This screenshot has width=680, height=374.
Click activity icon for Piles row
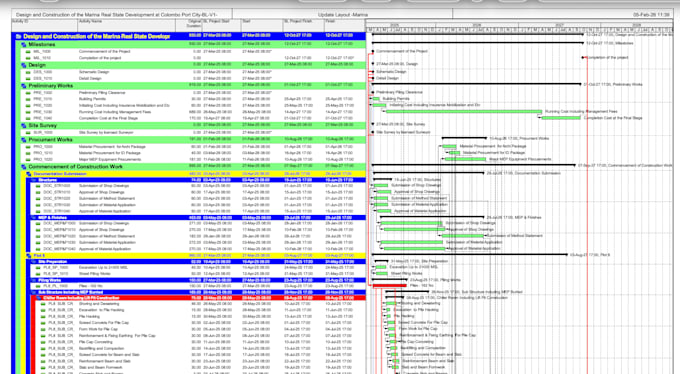click(38, 286)
